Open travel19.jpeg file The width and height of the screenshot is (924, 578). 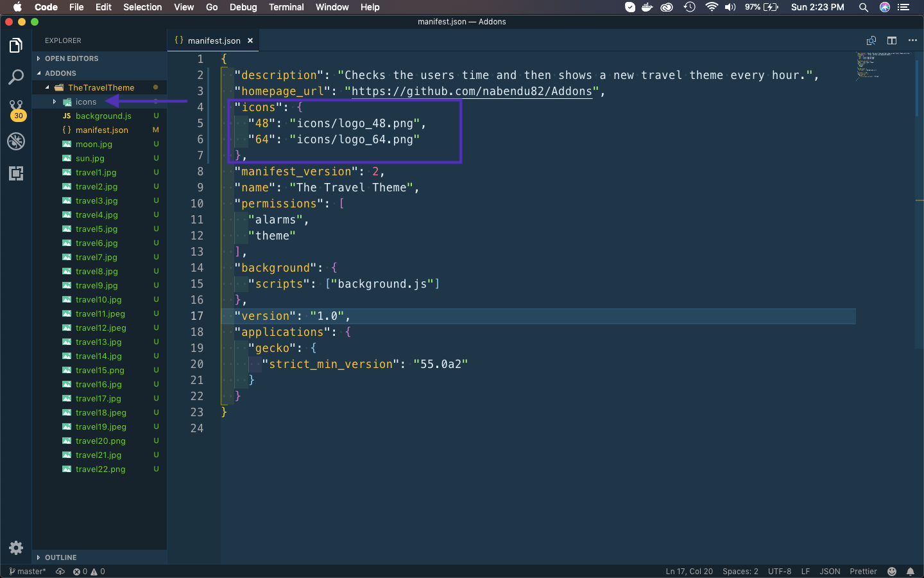pyautogui.click(x=99, y=427)
